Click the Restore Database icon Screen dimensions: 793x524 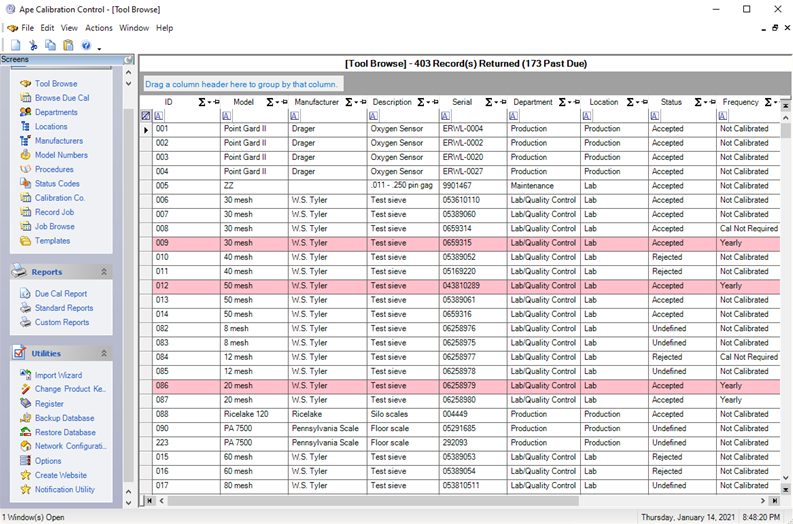[x=25, y=432]
